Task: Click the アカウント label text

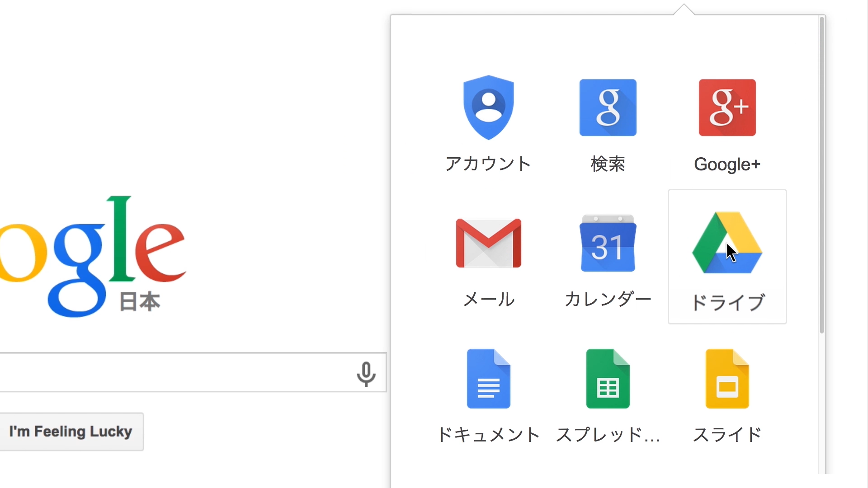Action: coord(489,164)
